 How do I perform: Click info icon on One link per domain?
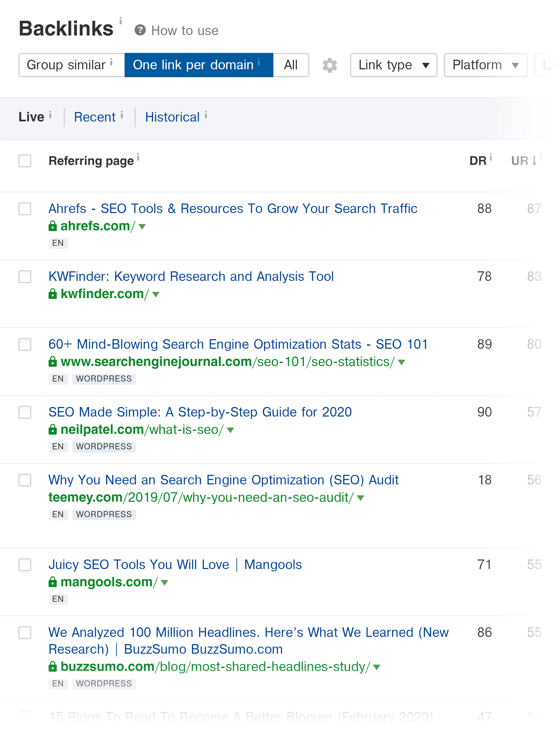259,62
